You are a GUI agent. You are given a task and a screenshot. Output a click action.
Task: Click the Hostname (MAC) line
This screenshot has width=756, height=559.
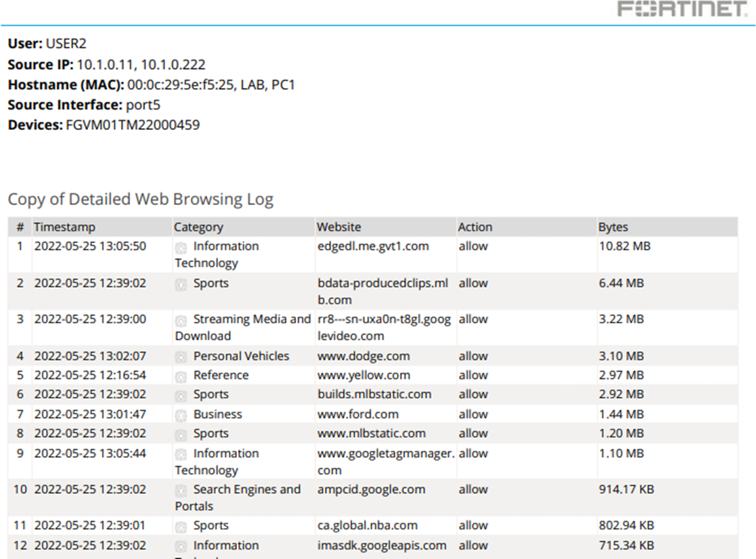pos(152,85)
